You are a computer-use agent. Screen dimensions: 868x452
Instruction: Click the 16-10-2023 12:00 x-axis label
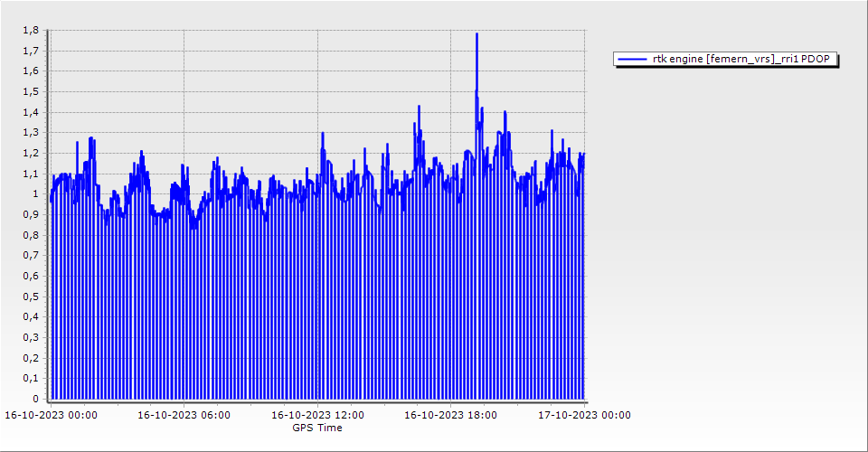317,416
